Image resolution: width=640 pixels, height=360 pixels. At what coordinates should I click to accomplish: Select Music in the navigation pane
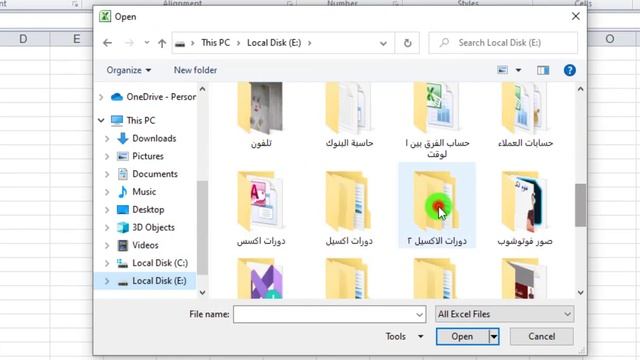coord(136,192)
